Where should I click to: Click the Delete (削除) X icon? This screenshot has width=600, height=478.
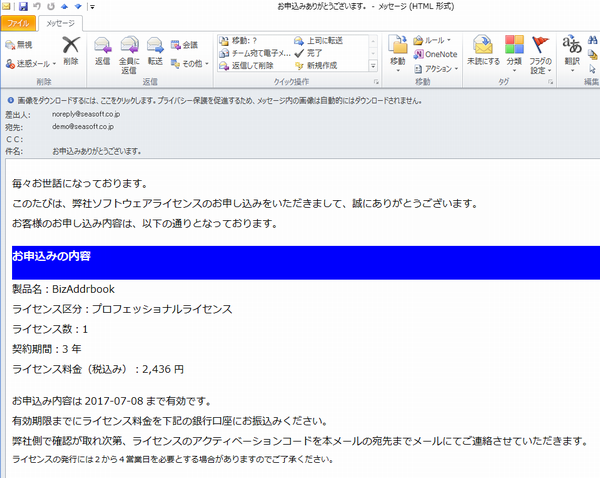70,49
